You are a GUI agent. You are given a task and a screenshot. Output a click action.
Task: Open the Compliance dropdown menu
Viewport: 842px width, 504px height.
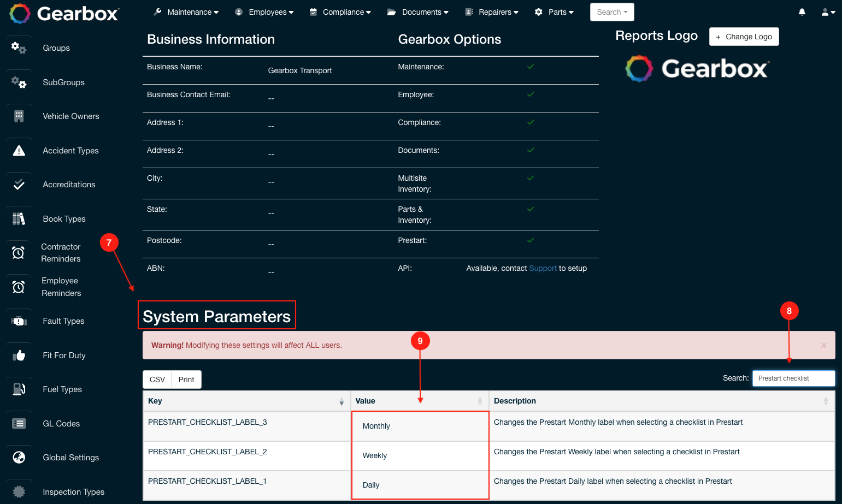click(340, 12)
